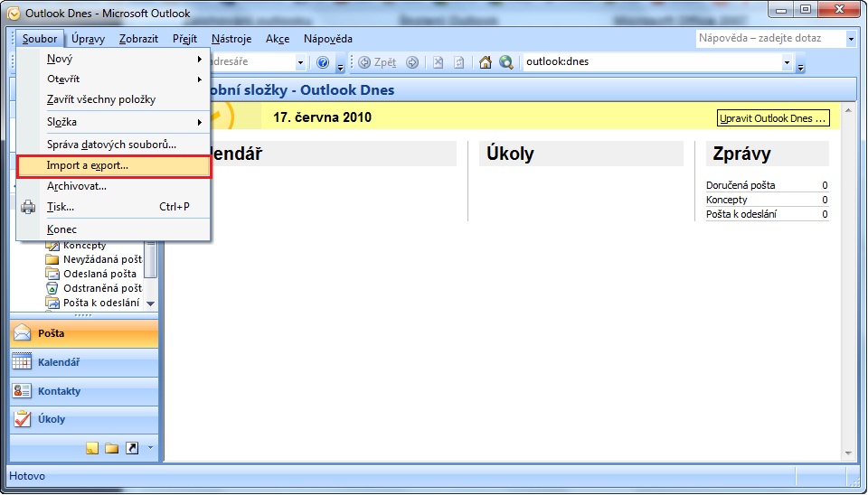Click the Odeslaná pošta folder icon

point(52,274)
